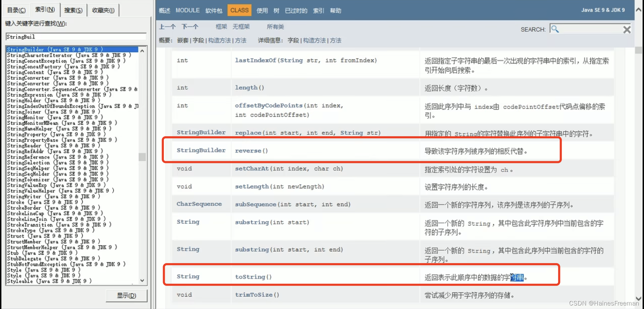The height and width of the screenshot is (309, 644).
Task: Open the 所有类 link
Action: tap(275, 27)
